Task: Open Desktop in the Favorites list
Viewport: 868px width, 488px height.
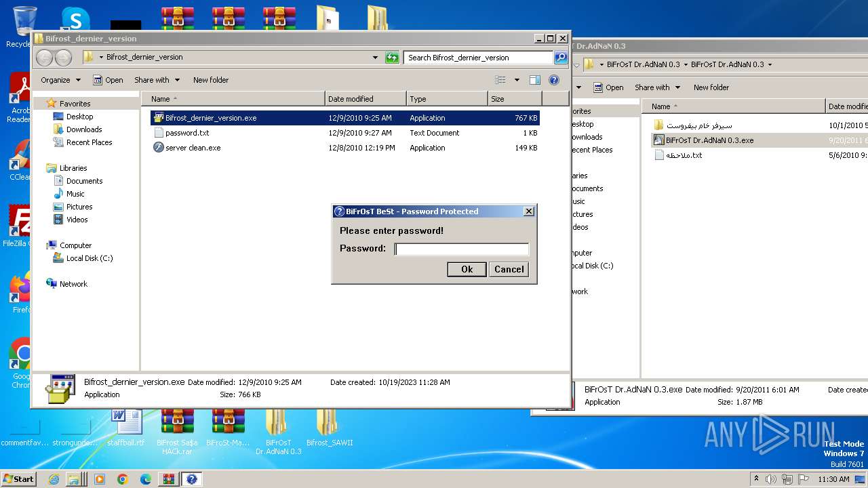Action: (x=79, y=117)
